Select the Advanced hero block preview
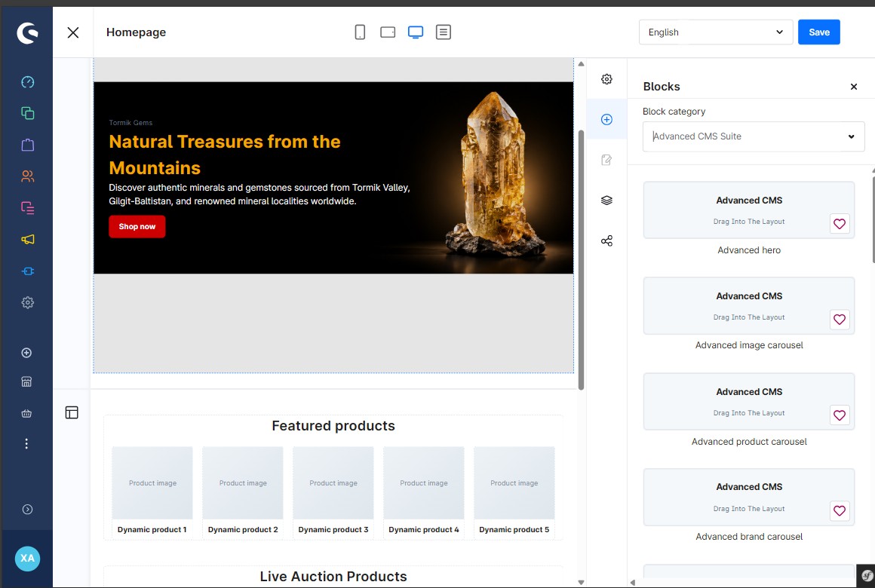The width and height of the screenshot is (875, 588). coord(749,210)
